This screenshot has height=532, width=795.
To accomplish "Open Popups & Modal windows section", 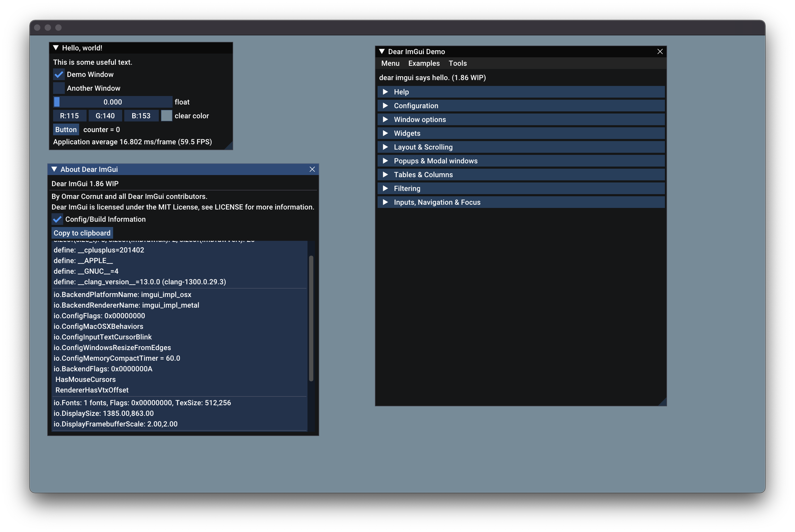I will coord(435,161).
